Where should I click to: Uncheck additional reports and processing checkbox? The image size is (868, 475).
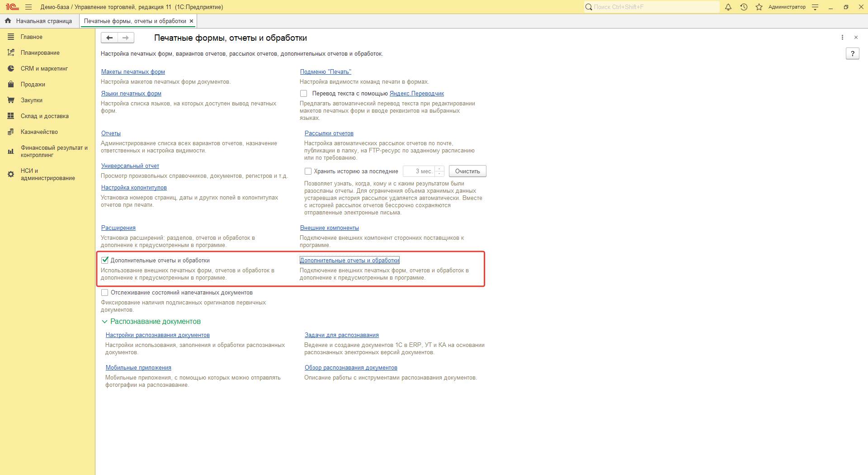click(105, 260)
